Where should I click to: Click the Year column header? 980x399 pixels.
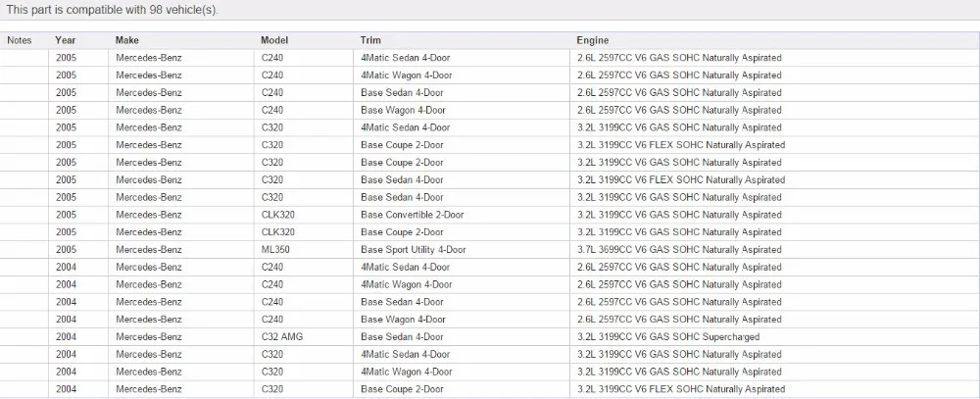click(x=65, y=40)
